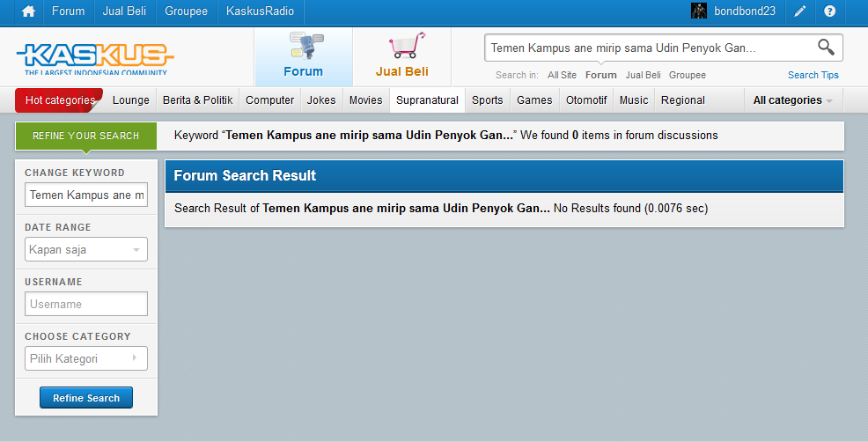Open the Games category
Image resolution: width=868 pixels, height=442 pixels.
(x=534, y=100)
